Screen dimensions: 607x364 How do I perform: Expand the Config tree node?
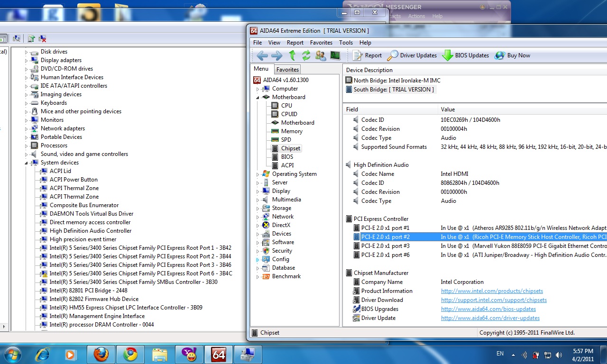tap(258, 259)
